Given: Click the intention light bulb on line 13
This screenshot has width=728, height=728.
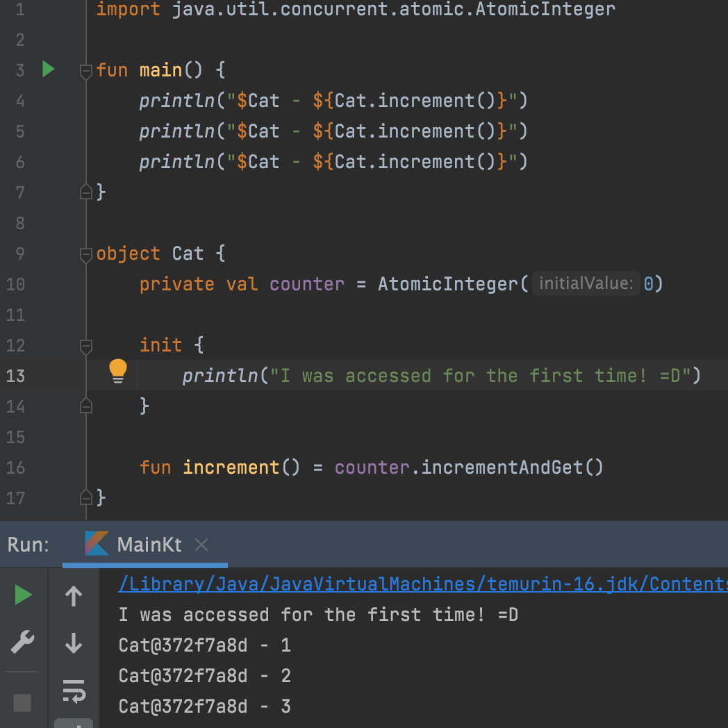Looking at the screenshot, I should click(117, 372).
